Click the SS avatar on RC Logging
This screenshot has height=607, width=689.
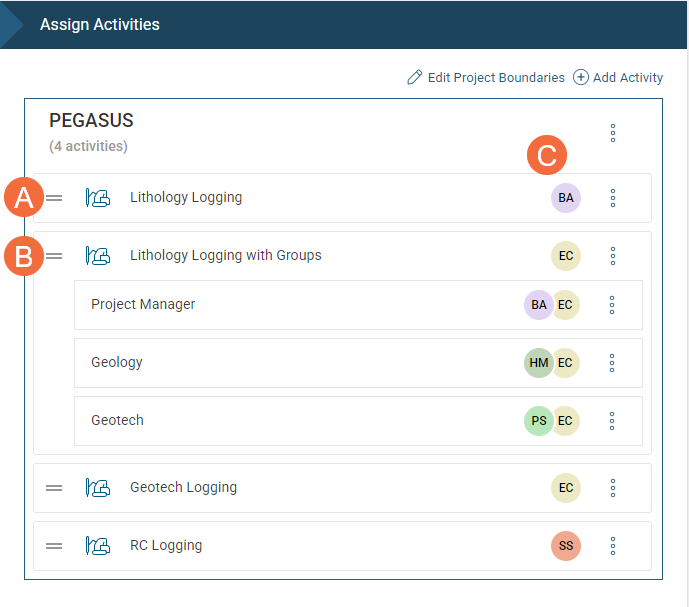(x=566, y=546)
